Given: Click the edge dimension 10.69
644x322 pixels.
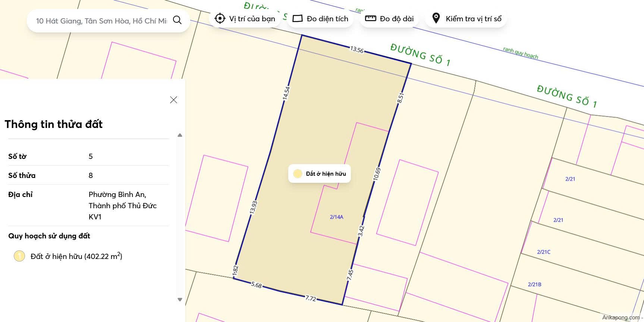Looking at the screenshot, I should pos(377,174).
